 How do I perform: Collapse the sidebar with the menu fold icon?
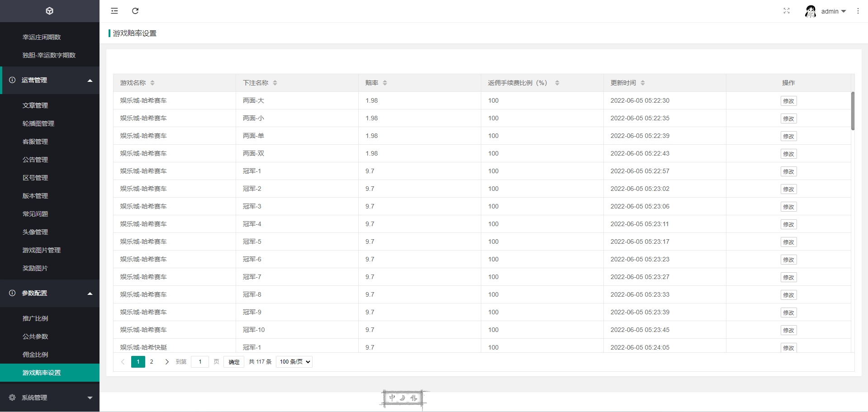[114, 11]
